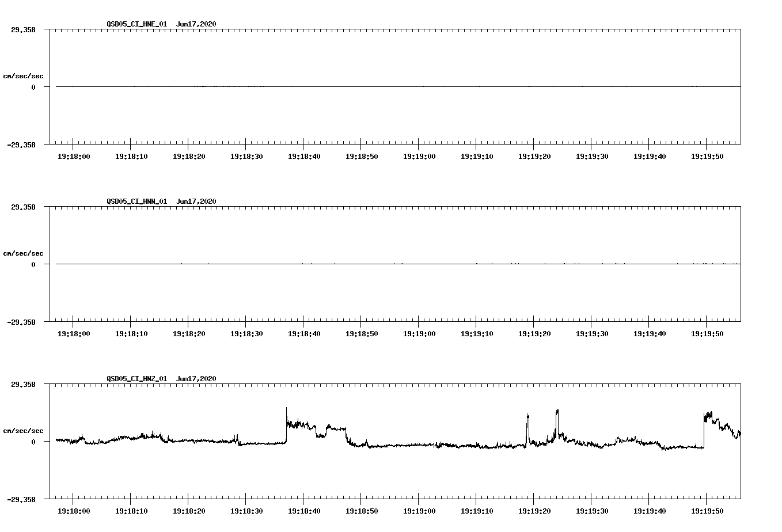
Task: Click the QSD05_CI_HNE_01 channel title
Action: pos(137,24)
